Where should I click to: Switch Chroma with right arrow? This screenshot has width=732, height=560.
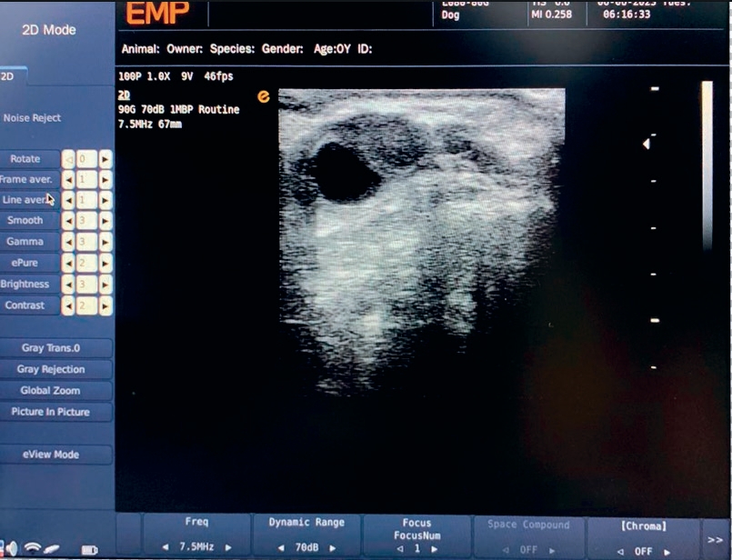(x=667, y=552)
